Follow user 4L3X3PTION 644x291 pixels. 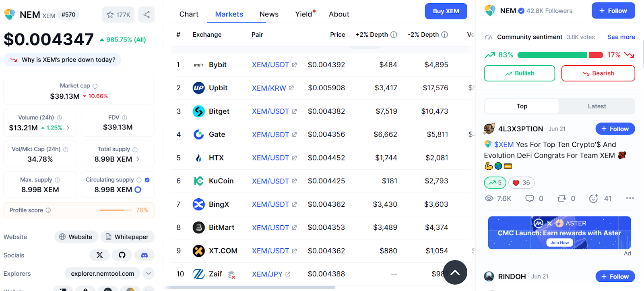615,129
